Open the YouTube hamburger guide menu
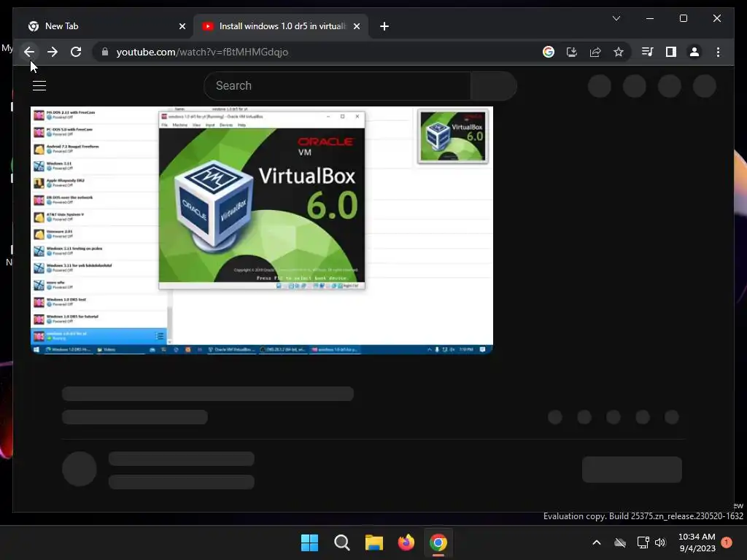 [39, 86]
